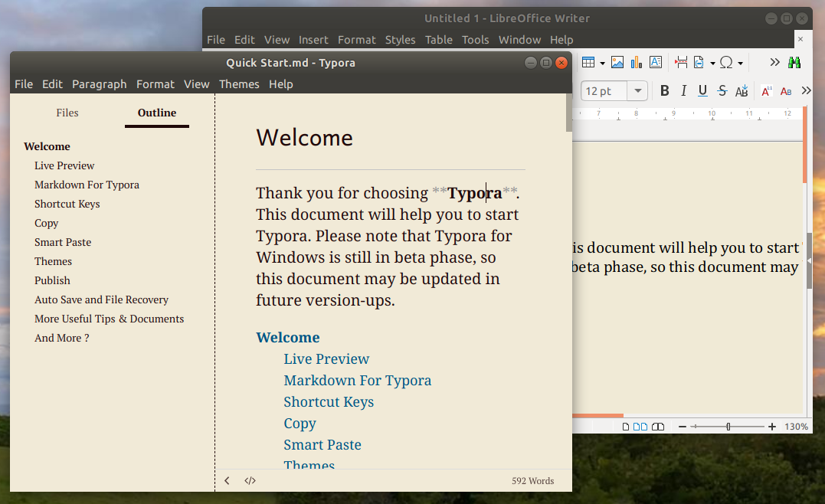Switch to single-page view in Writer status bar
The height and width of the screenshot is (504, 825).
pyautogui.click(x=626, y=426)
